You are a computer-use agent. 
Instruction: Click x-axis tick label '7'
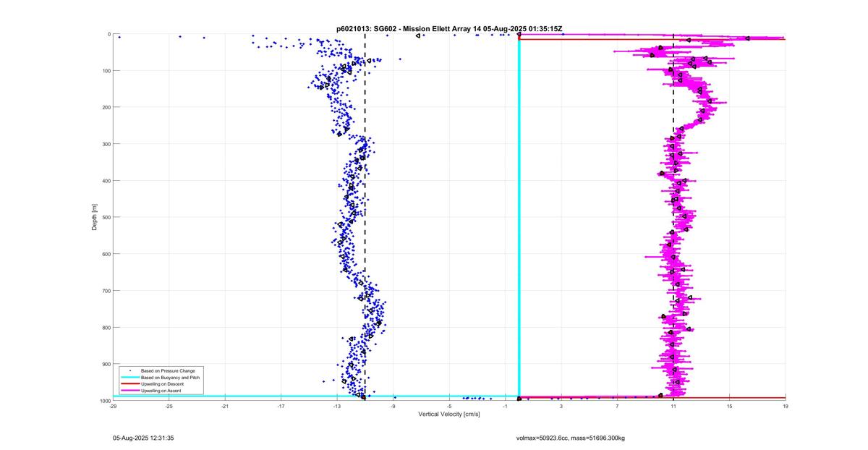point(617,406)
